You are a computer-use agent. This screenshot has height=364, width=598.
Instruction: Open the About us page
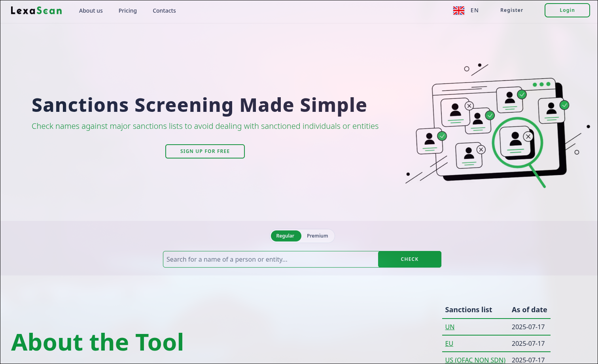click(91, 11)
